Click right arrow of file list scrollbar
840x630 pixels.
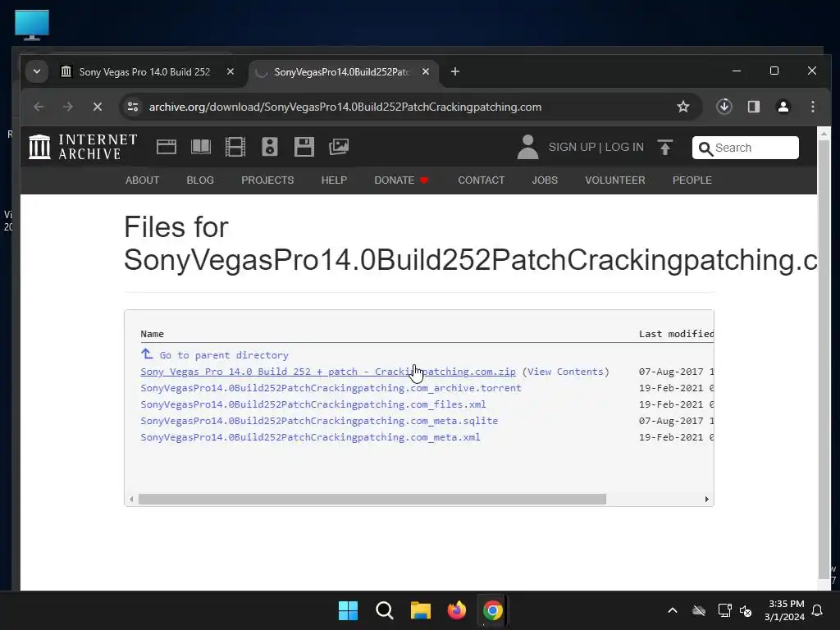706,499
